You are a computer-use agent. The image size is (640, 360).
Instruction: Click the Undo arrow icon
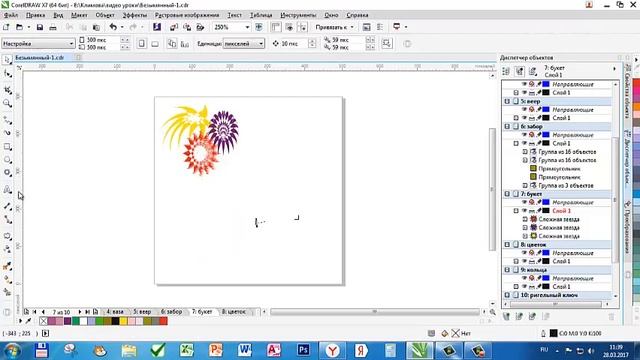(x=113, y=27)
